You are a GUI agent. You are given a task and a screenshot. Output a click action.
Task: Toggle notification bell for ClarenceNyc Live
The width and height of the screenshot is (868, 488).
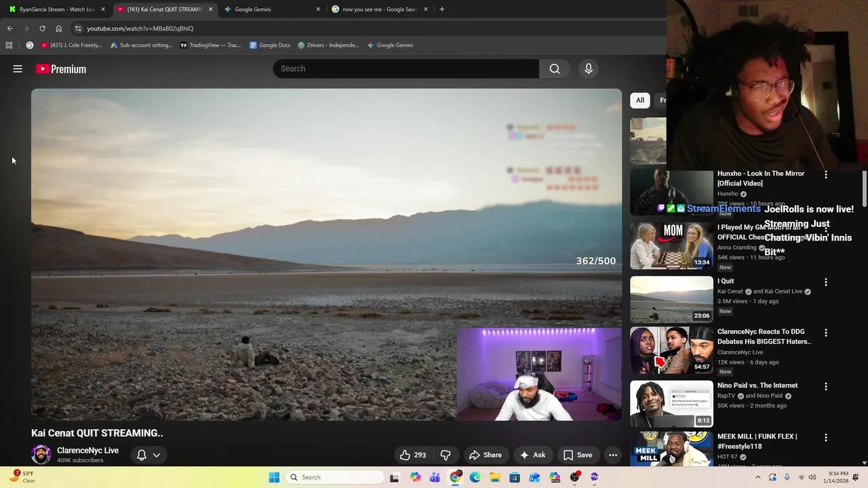pyautogui.click(x=142, y=455)
